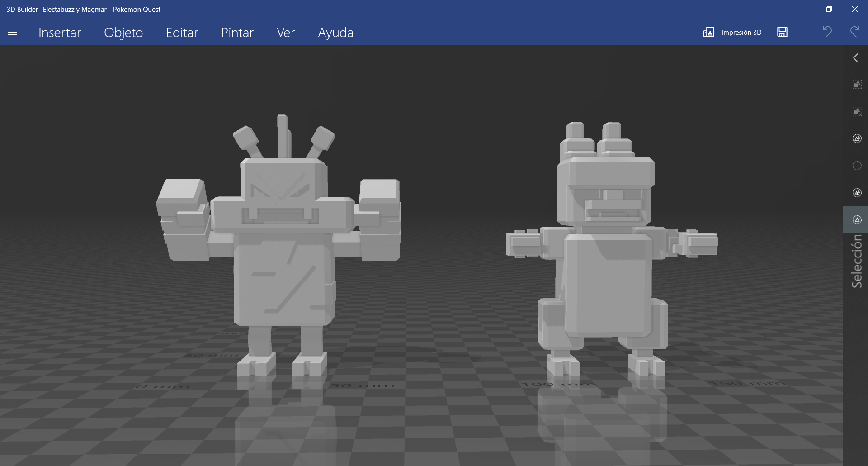Click the vertical Selección panel label
This screenshot has width=868, height=466.
857,261
